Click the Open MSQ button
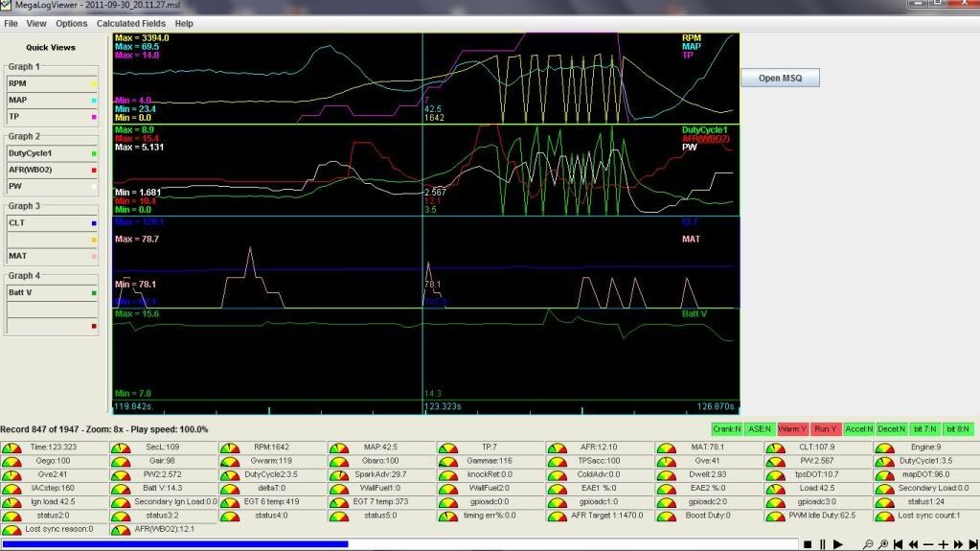 click(x=780, y=79)
